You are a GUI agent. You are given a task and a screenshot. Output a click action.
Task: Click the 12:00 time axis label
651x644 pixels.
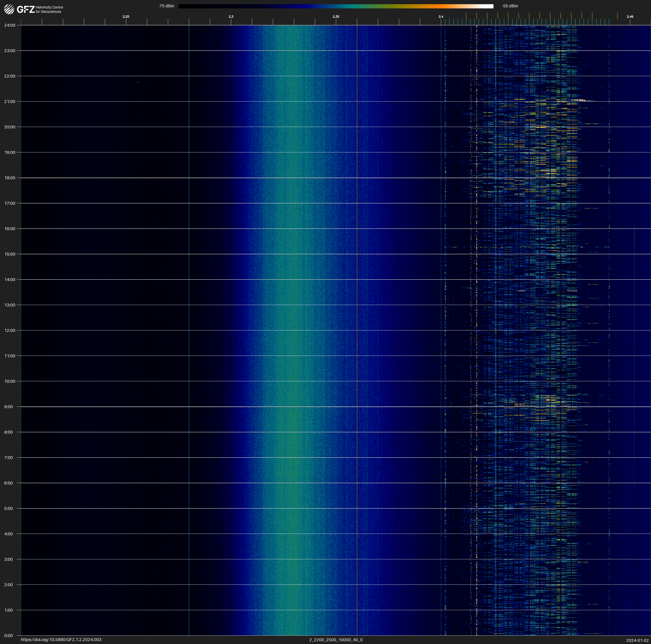[10, 330]
